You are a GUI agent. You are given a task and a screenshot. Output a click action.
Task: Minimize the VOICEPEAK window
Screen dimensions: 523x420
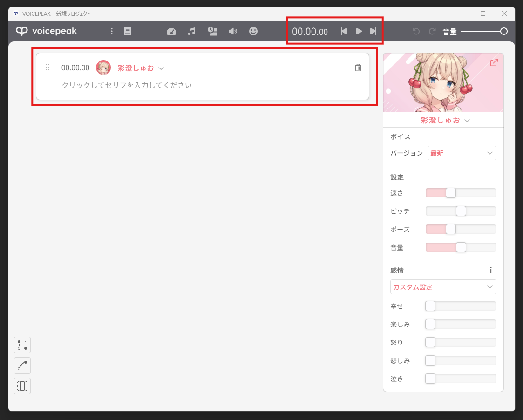tap(462, 14)
